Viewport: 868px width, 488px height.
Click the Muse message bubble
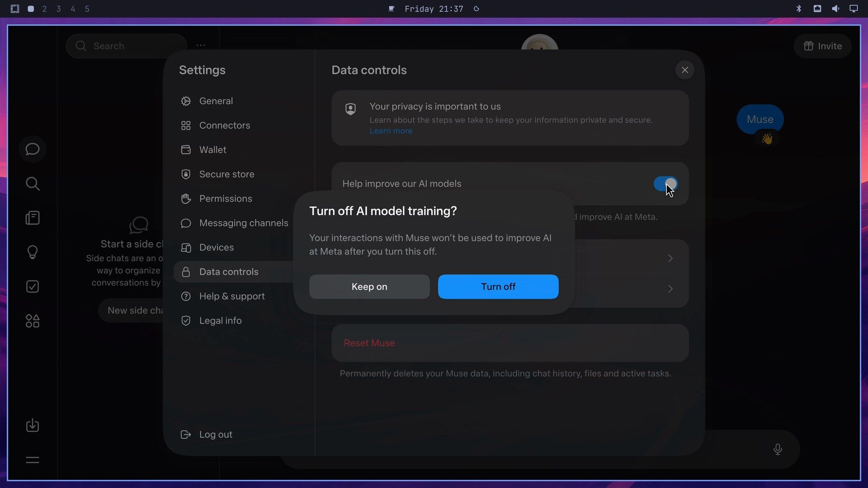(760, 119)
